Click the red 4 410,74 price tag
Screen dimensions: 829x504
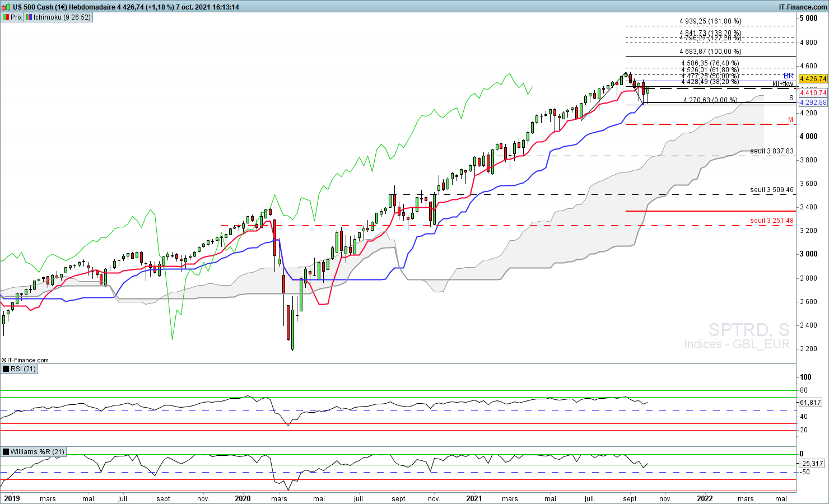[813, 93]
